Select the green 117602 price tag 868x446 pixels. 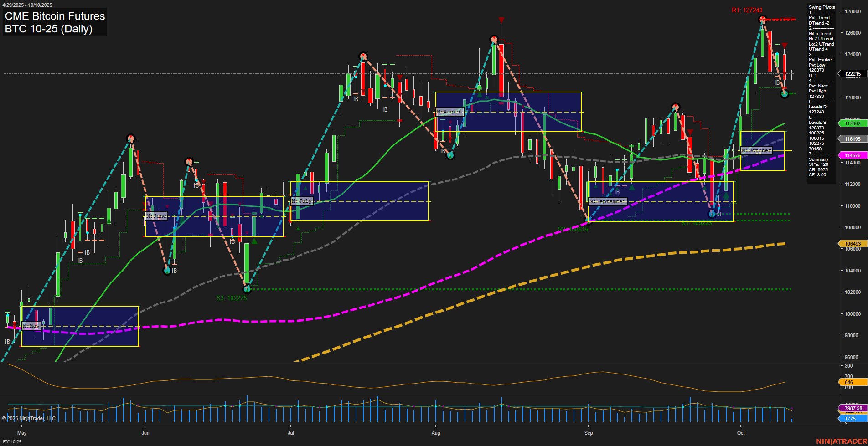pos(852,123)
